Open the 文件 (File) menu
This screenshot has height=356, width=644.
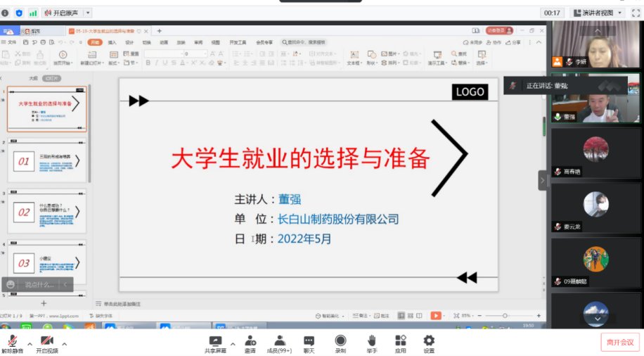pos(11,42)
